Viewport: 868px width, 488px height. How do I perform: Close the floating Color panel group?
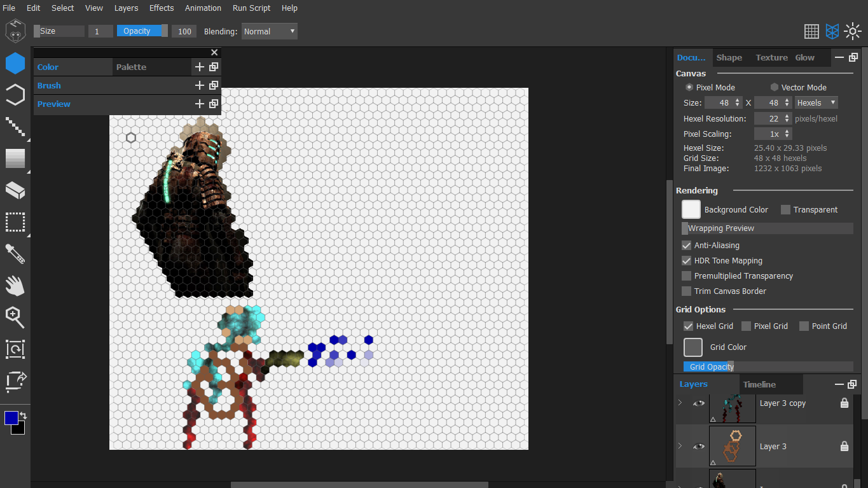click(x=214, y=52)
